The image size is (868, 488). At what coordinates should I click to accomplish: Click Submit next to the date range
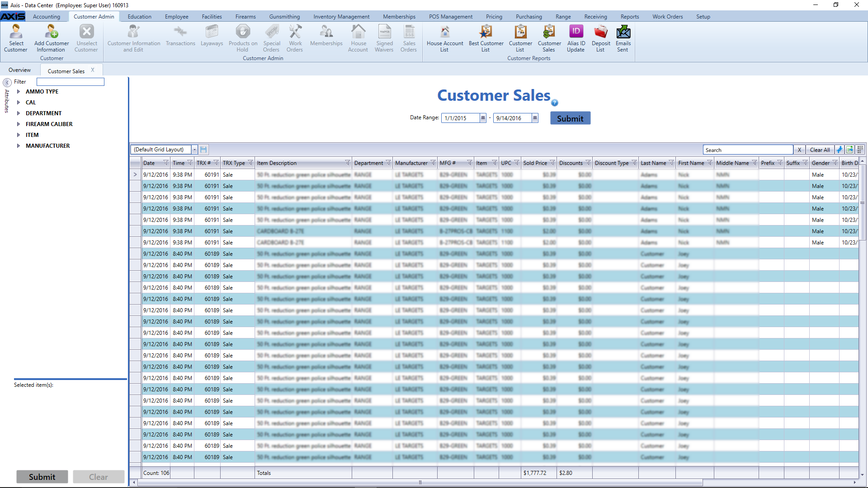570,118
